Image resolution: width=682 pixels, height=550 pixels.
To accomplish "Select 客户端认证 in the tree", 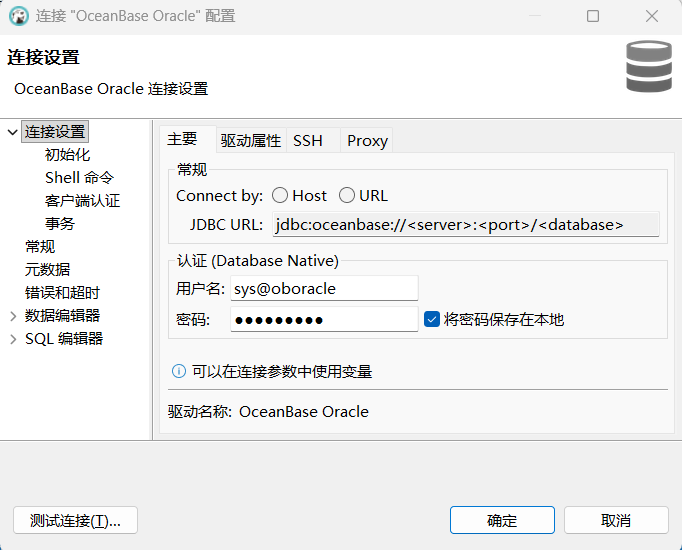I will (82, 200).
